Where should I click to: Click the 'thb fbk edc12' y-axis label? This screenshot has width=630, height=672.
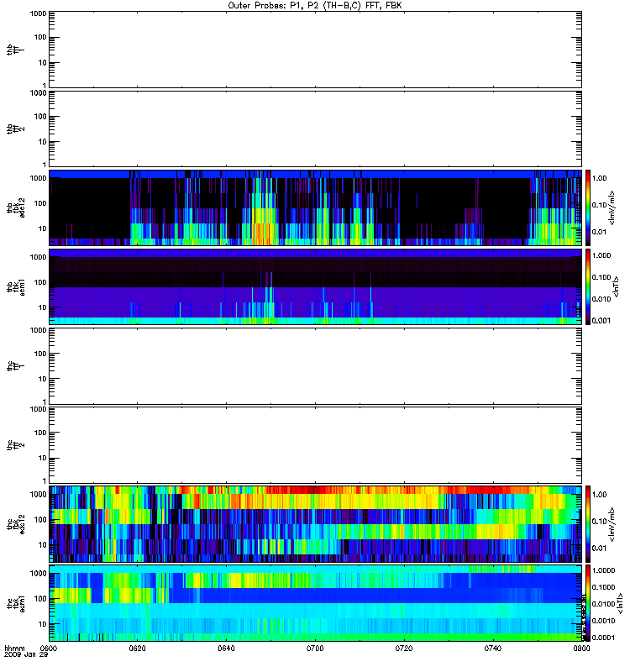click(x=16, y=207)
